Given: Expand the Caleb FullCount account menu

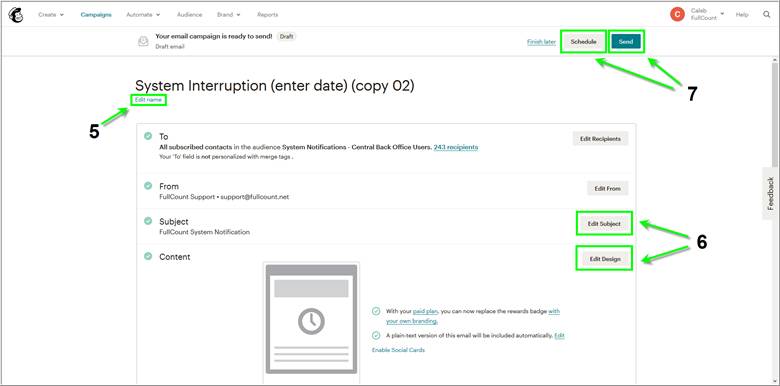Looking at the screenshot, I should [x=706, y=14].
